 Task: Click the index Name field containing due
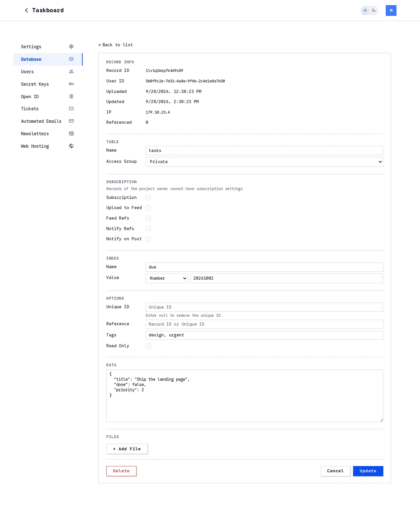pyautogui.click(x=264, y=267)
